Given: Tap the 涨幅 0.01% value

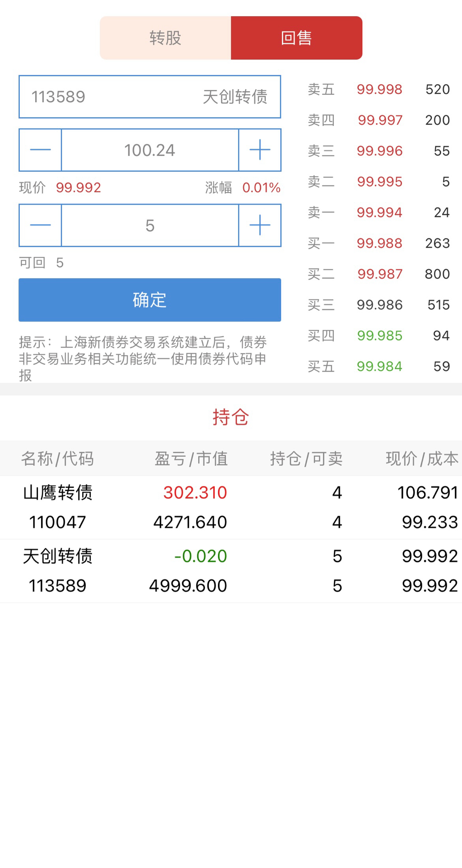Looking at the screenshot, I should click(x=261, y=188).
